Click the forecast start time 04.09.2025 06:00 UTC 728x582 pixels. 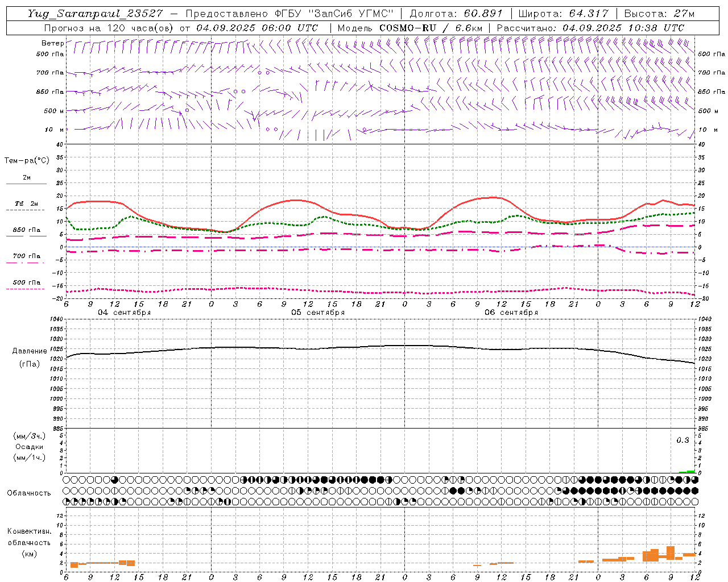tap(257, 28)
